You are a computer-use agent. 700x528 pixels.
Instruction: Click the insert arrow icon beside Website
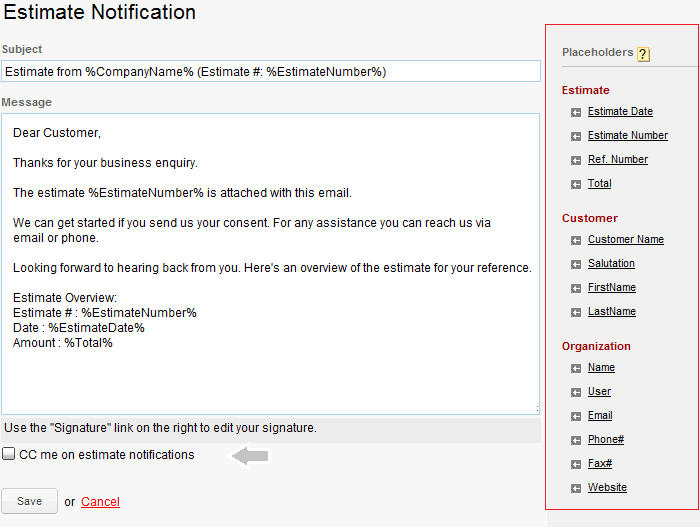point(576,488)
